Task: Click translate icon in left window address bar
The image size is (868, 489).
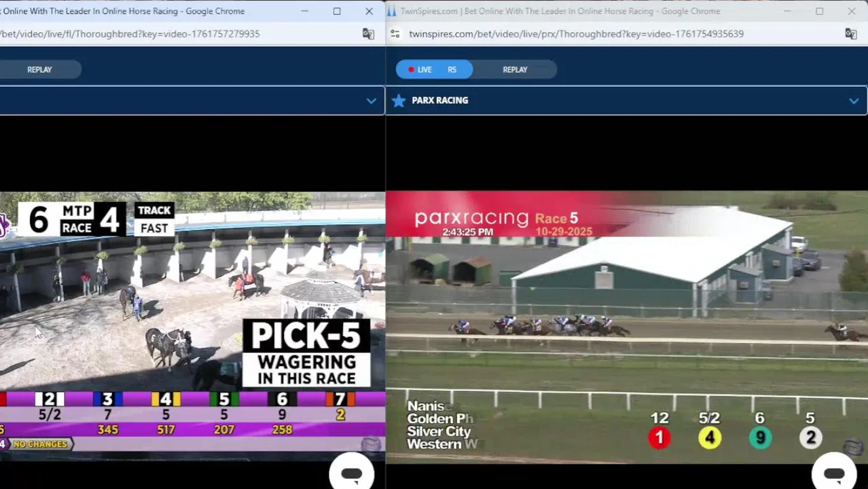Action: point(368,34)
